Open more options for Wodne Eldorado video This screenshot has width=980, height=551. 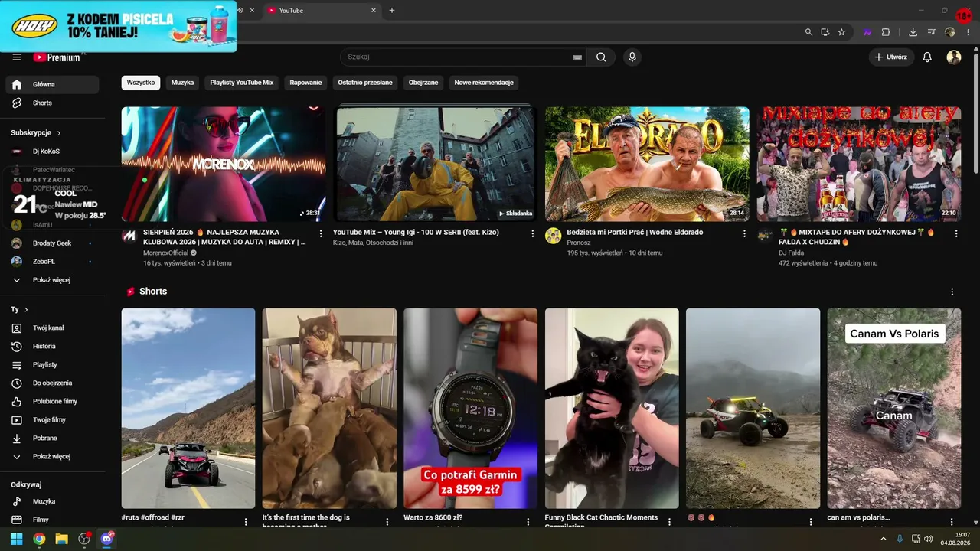click(x=744, y=233)
